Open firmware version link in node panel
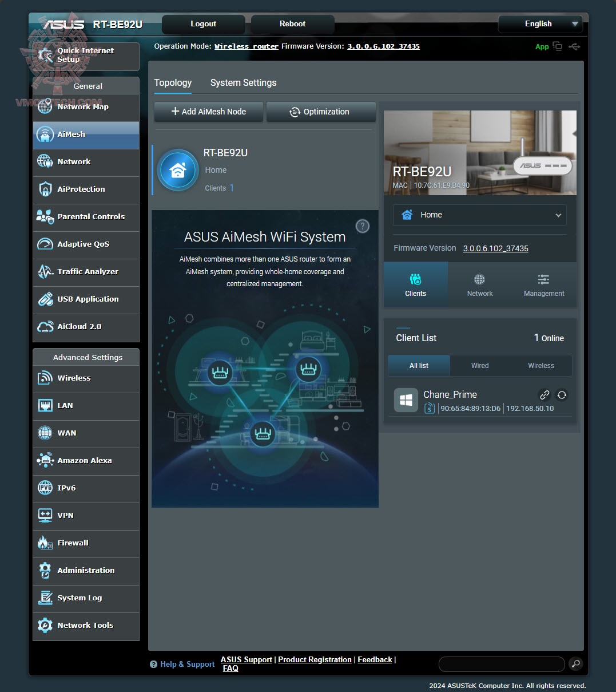This screenshot has height=692, width=616. pos(496,248)
